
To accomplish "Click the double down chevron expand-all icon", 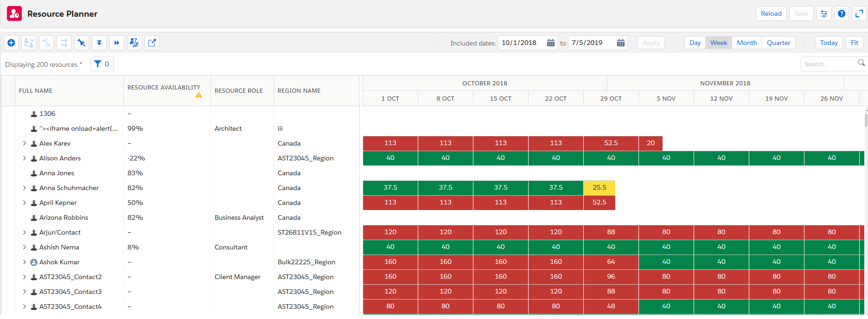I will (99, 43).
